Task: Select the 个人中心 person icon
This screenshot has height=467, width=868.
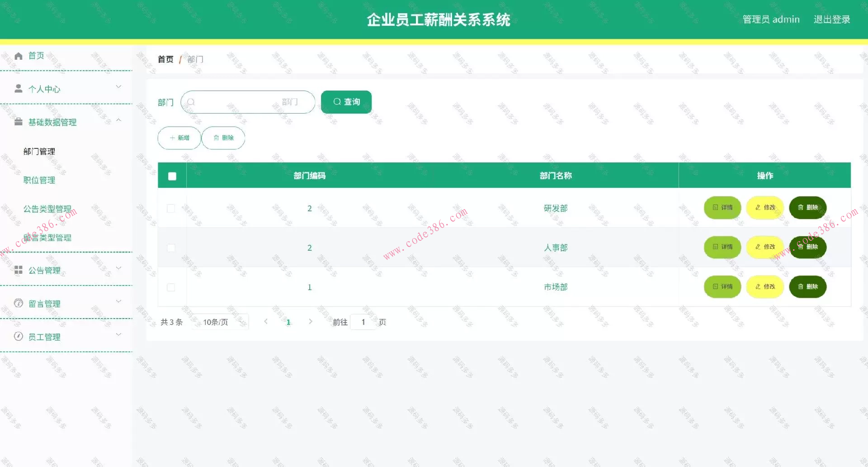Action: coord(19,89)
